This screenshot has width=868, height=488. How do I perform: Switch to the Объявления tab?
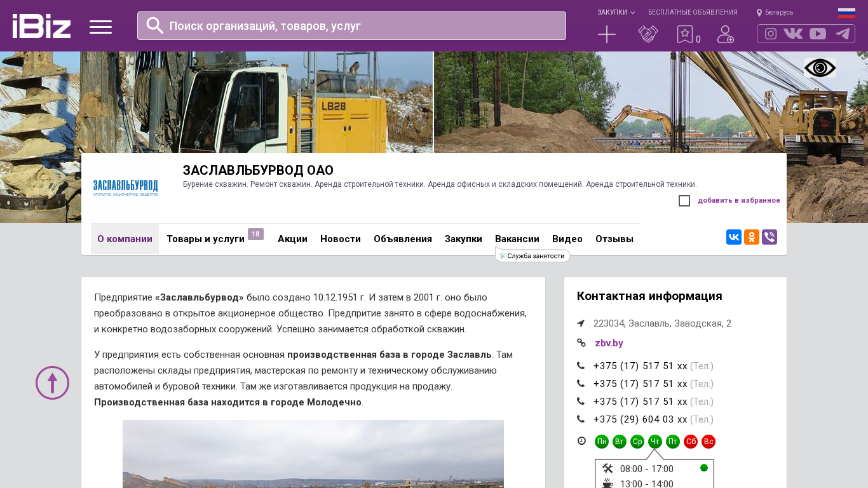pos(403,239)
